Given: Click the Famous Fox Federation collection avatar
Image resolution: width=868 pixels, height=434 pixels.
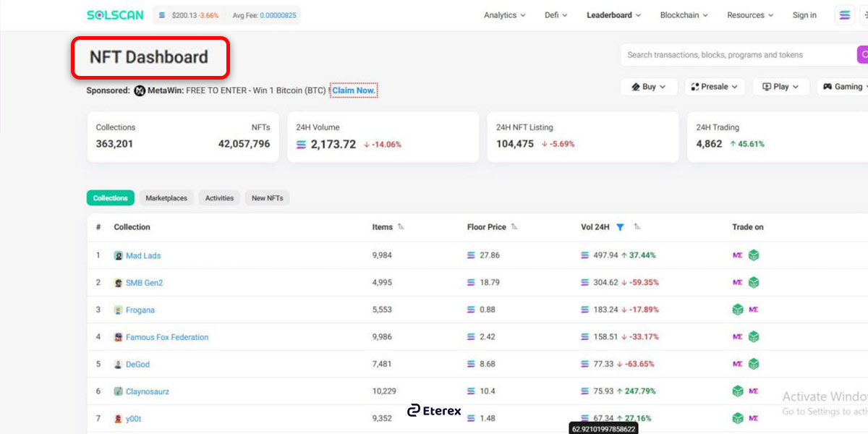Looking at the screenshot, I should pyautogui.click(x=119, y=337).
